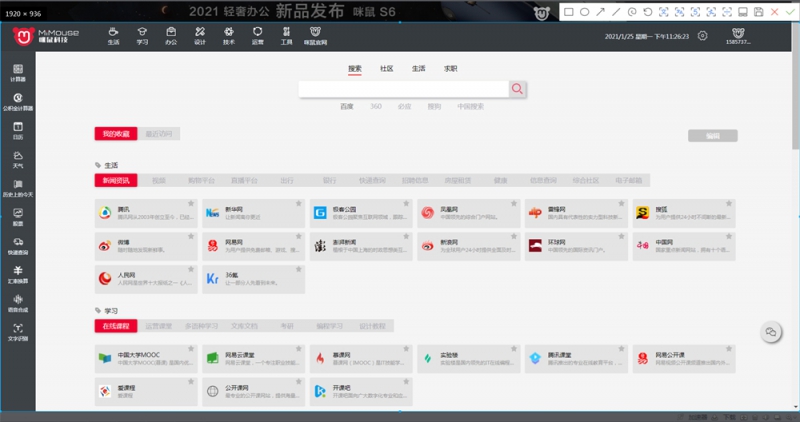Open the 天气 weather sidebar tool
Image resolution: width=800 pixels, height=422 pixels.
(x=18, y=159)
